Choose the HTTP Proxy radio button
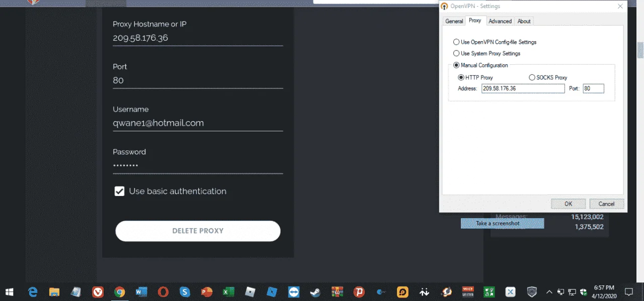The image size is (644, 301). click(x=461, y=77)
